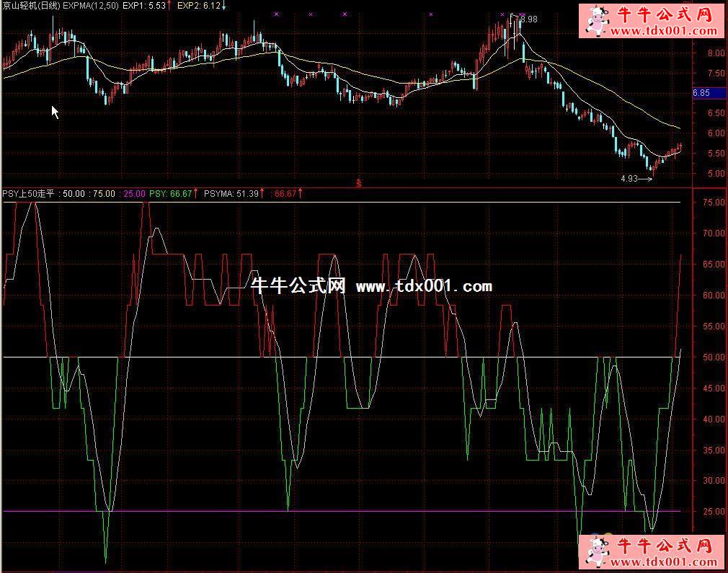Screen dimensions: 728x573
Task: Click the center watermark www.tdx001.com text
Action: pos(424,286)
